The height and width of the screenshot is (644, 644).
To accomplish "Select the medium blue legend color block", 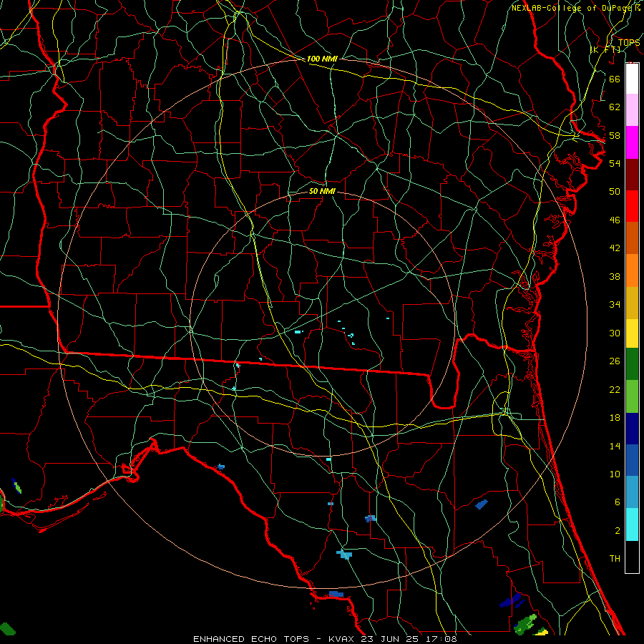I will [x=632, y=460].
